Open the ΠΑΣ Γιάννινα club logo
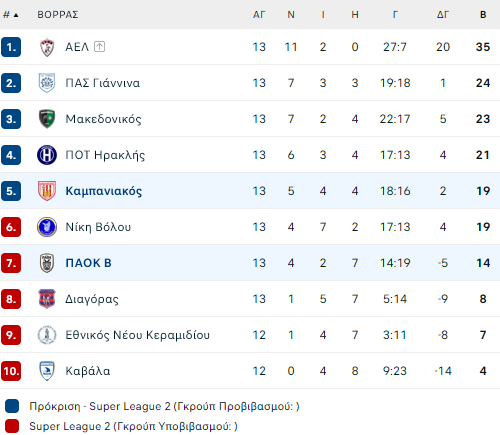Image resolution: width=500 pixels, height=435 pixels. (x=47, y=83)
